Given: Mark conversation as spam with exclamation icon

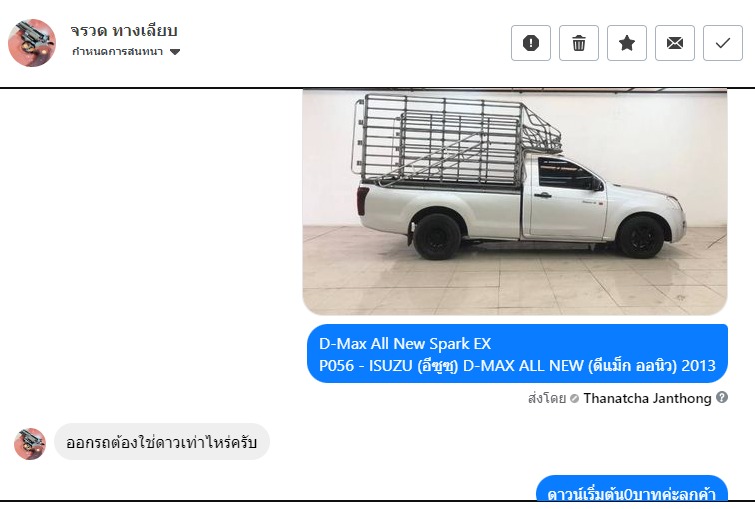Looking at the screenshot, I should tap(531, 43).
